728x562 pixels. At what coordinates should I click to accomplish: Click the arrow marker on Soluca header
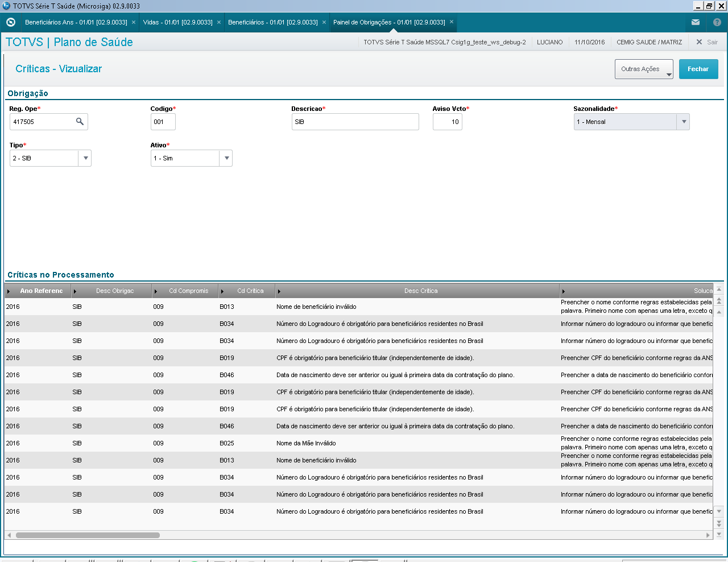click(564, 291)
